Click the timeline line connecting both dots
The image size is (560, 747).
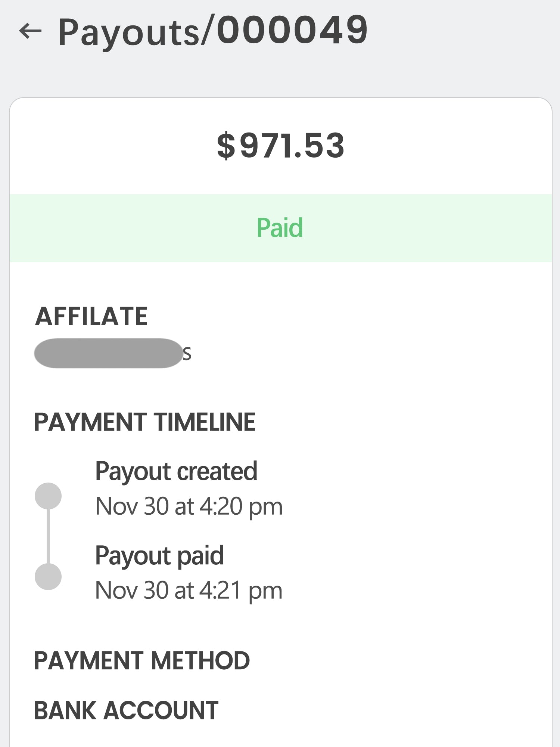[48, 536]
